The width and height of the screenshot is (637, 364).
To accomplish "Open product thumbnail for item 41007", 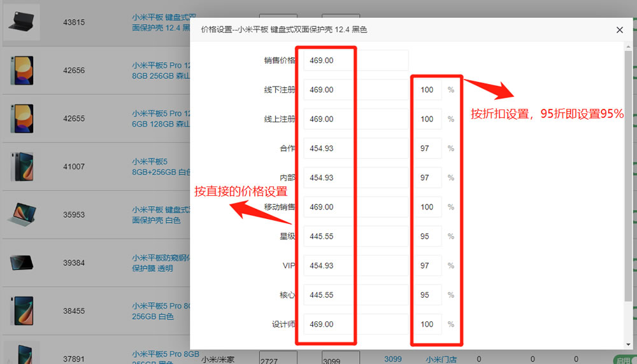I will coord(22,166).
